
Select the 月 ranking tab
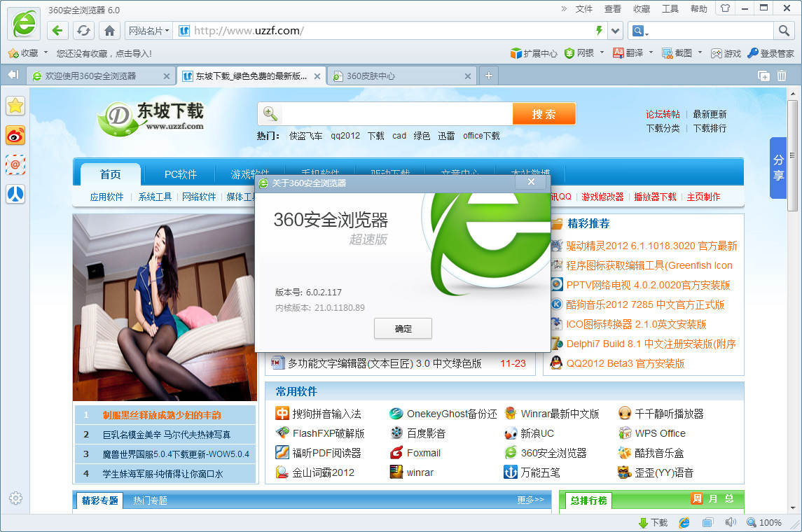[714, 498]
